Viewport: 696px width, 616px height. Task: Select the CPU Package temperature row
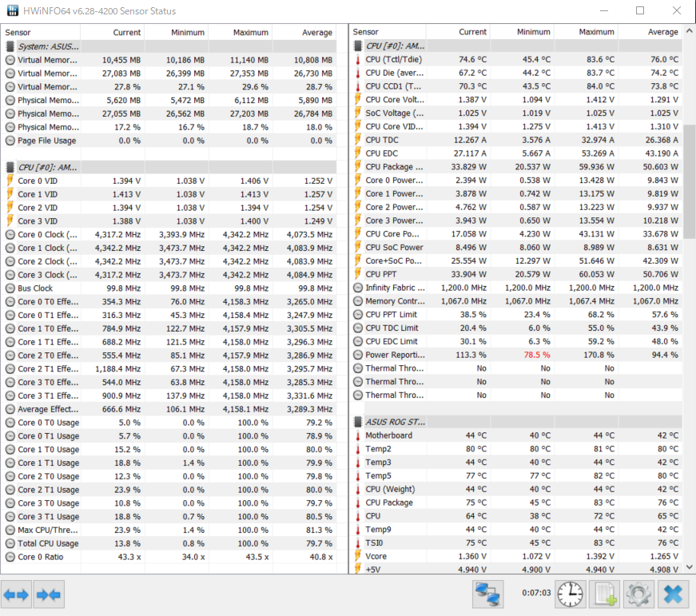(515, 503)
